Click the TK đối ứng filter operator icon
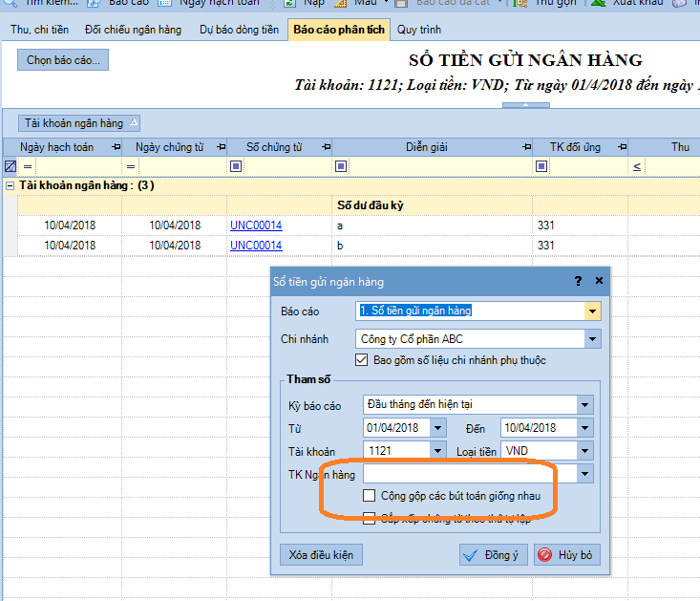Viewport: 700px width, 601px height. 541,166
